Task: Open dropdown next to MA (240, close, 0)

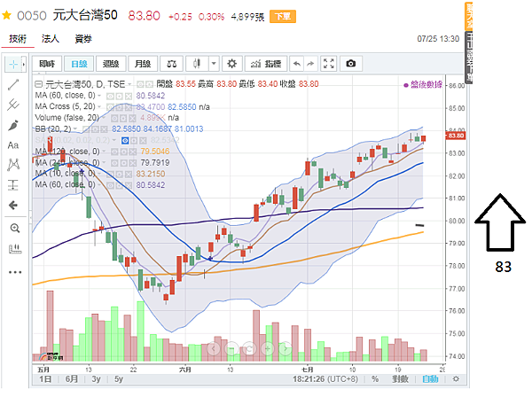Action: 104,163
